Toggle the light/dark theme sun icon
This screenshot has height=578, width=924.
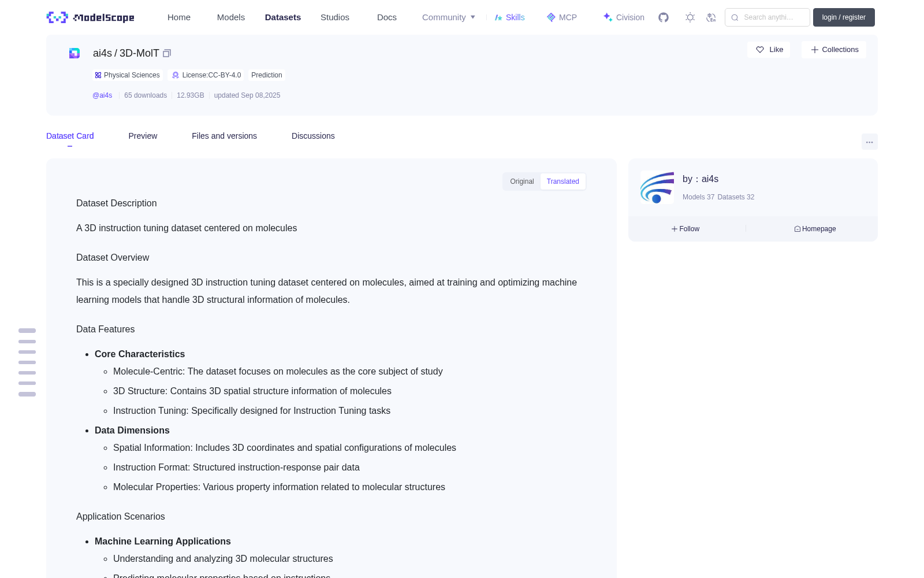[690, 17]
